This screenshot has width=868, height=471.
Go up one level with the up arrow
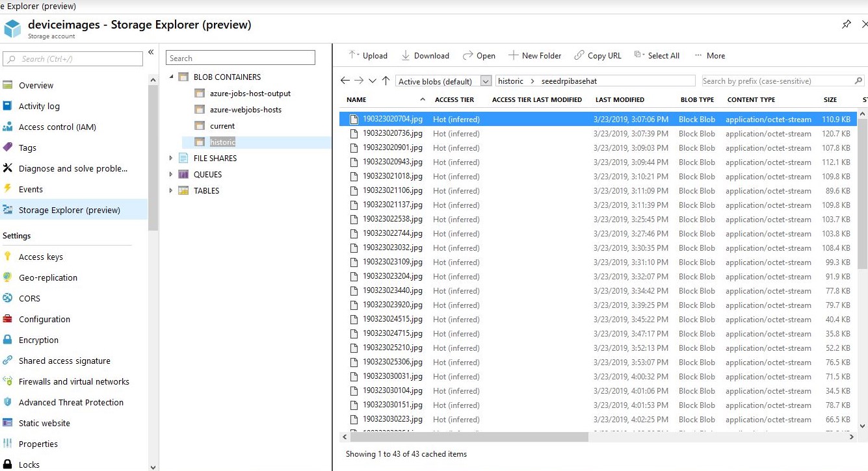coord(386,81)
